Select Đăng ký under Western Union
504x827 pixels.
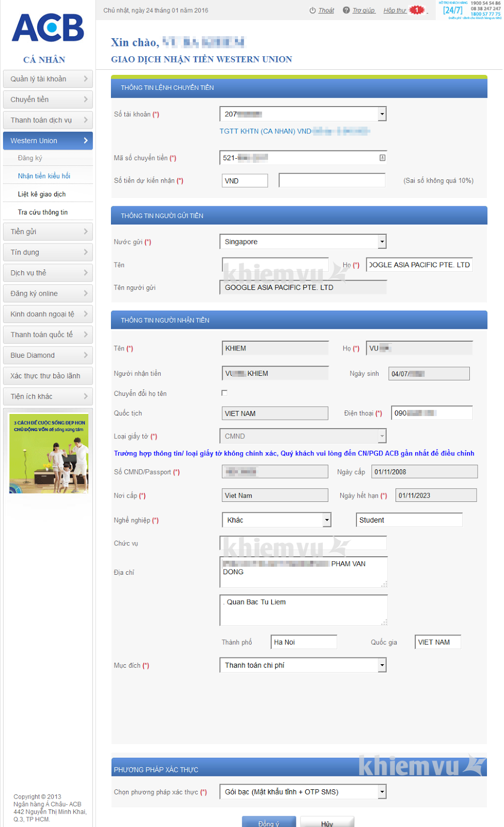click(x=30, y=158)
